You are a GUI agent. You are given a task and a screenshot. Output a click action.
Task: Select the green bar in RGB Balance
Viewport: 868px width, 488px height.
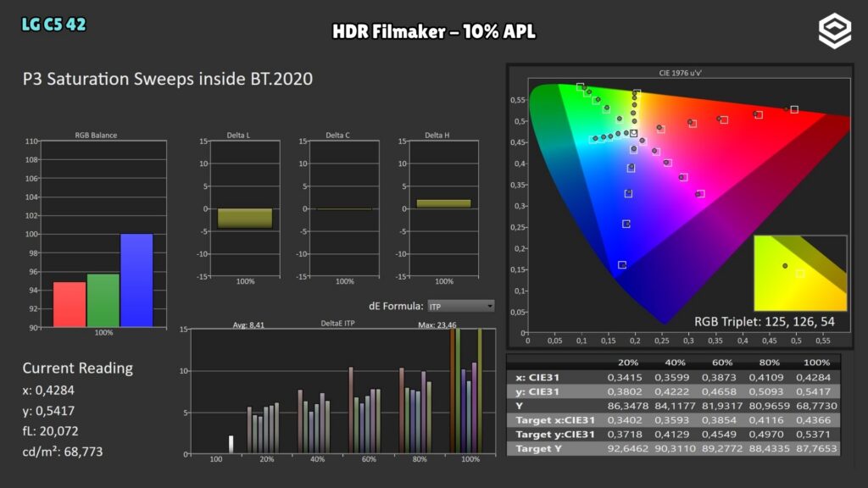103,301
